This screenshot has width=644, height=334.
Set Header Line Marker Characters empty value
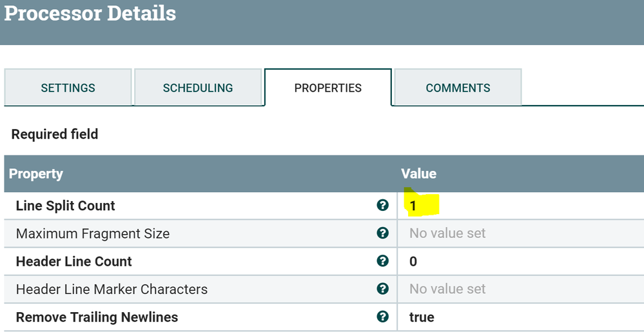click(x=447, y=289)
